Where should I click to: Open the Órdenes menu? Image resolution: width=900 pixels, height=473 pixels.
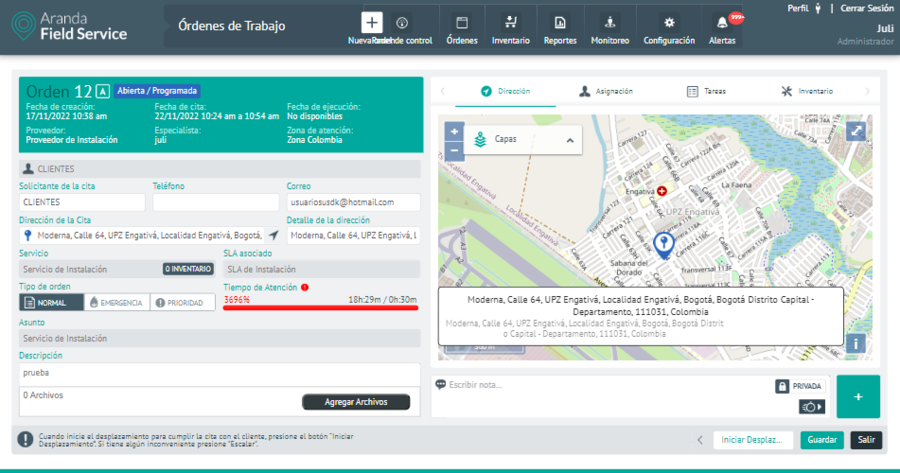click(x=462, y=29)
